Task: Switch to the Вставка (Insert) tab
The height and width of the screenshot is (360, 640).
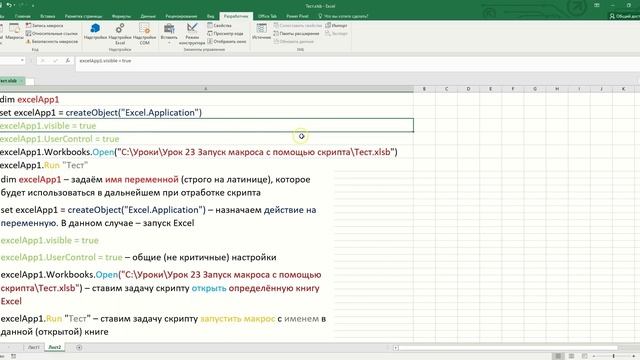Action: pyautogui.click(x=48, y=16)
